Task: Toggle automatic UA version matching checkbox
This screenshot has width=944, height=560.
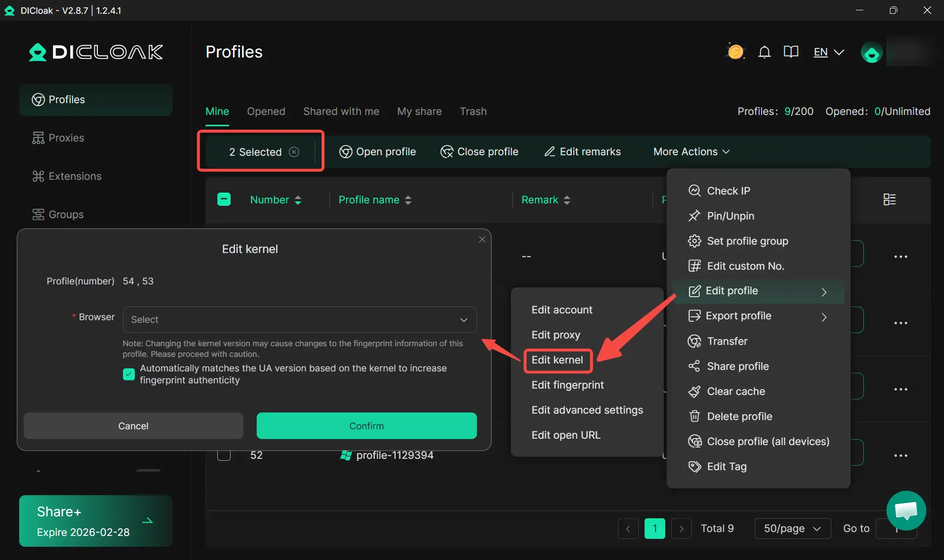Action: coord(129,374)
